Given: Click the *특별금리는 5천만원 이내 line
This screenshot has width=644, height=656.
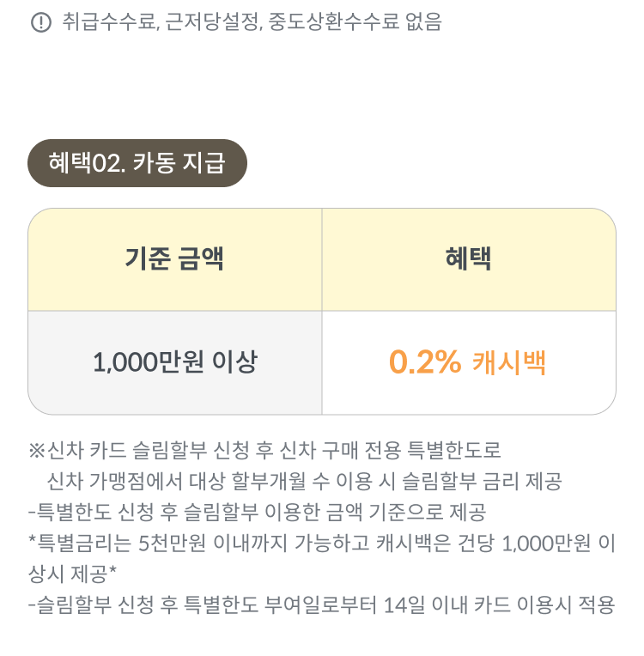Looking at the screenshot, I should click(x=322, y=544).
